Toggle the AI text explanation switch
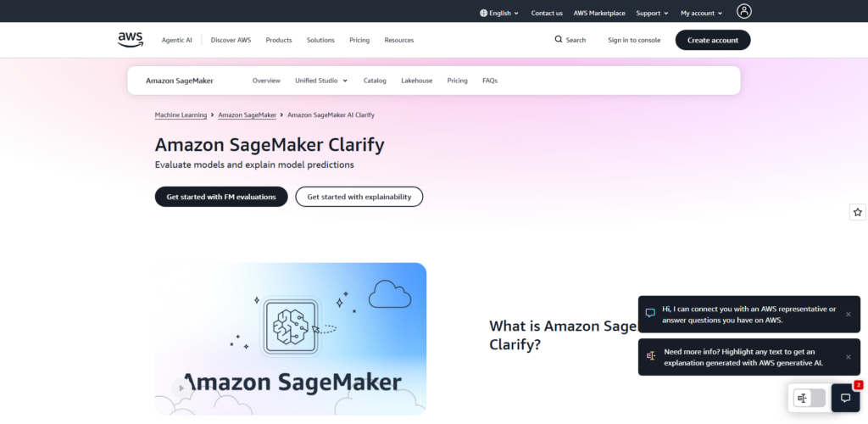Viewport: 868px width, 424px height. point(809,398)
